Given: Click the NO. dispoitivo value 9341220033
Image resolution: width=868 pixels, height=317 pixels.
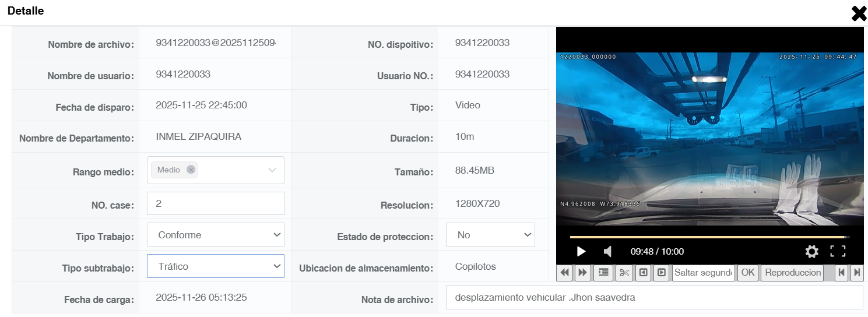Looking at the screenshot, I should [x=482, y=43].
